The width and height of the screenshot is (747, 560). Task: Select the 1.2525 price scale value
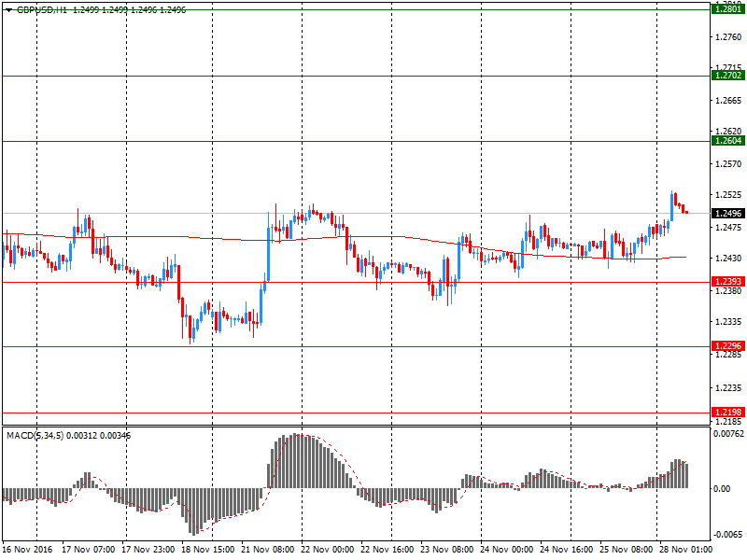[729, 195]
